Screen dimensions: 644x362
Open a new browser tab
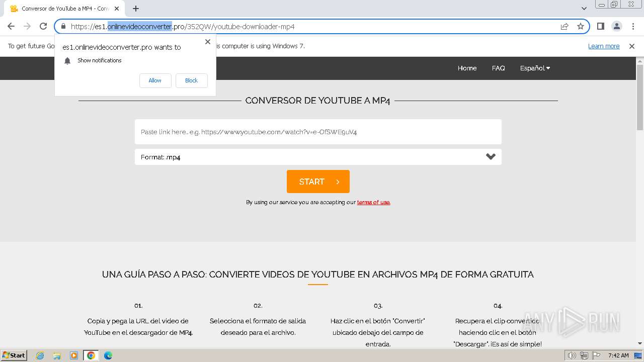tap(136, 9)
